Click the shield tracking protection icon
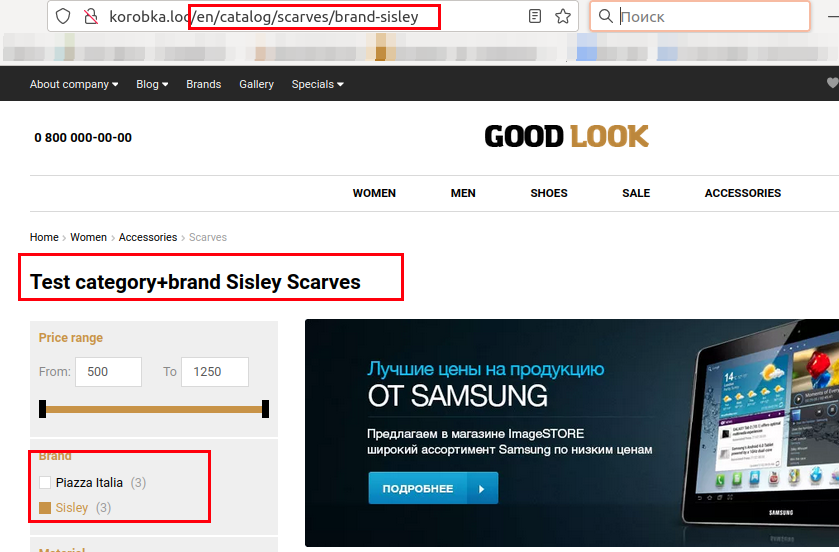Viewport: 839px width, 552px height. (x=63, y=17)
